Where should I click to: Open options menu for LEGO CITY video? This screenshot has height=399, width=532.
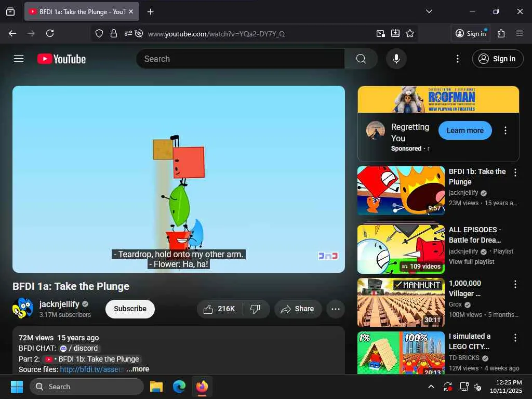point(515,337)
